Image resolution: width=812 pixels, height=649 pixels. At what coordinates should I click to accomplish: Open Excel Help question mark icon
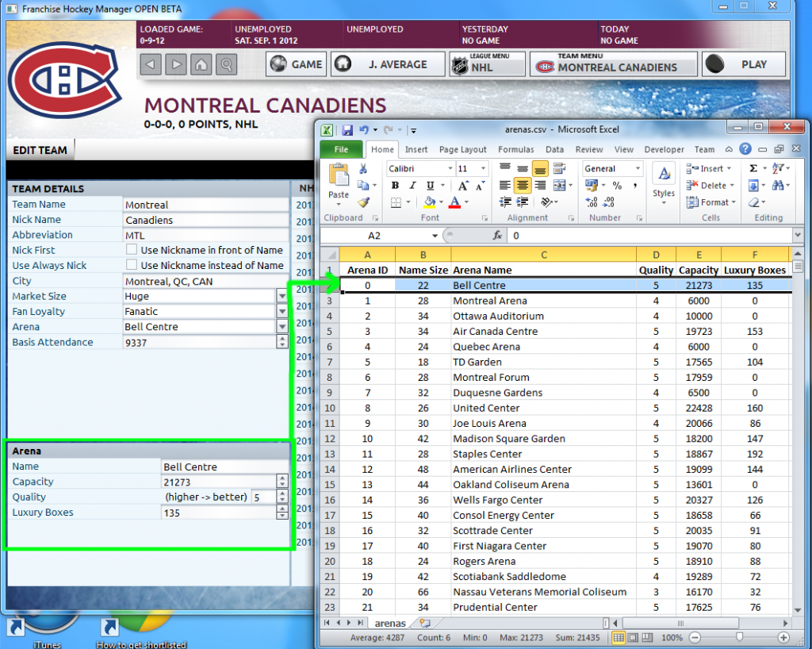point(745,149)
